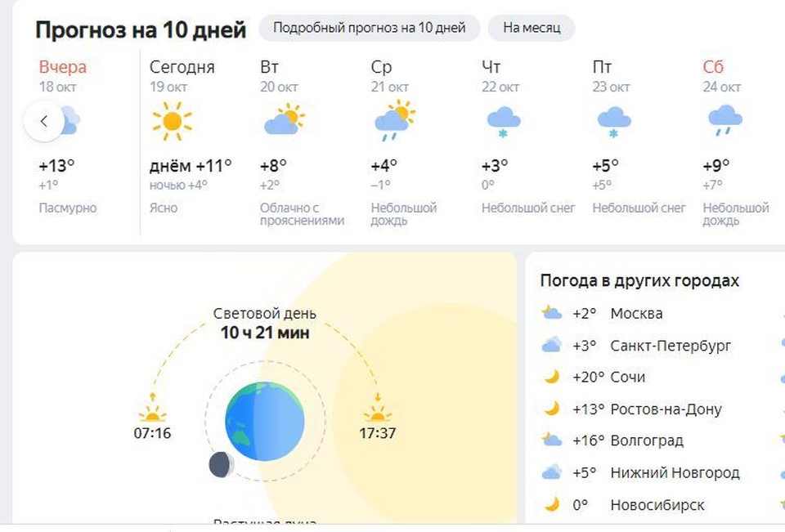Select the moon icon beside Новосибирск
This screenshot has height=532, width=785.
(553, 505)
